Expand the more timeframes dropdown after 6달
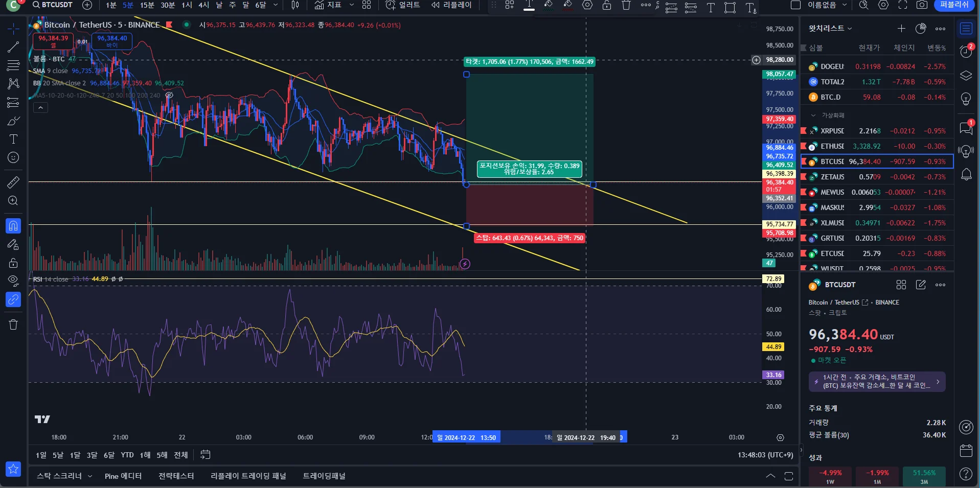This screenshot has width=980, height=488. pyautogui.click(x=276, y=5)
